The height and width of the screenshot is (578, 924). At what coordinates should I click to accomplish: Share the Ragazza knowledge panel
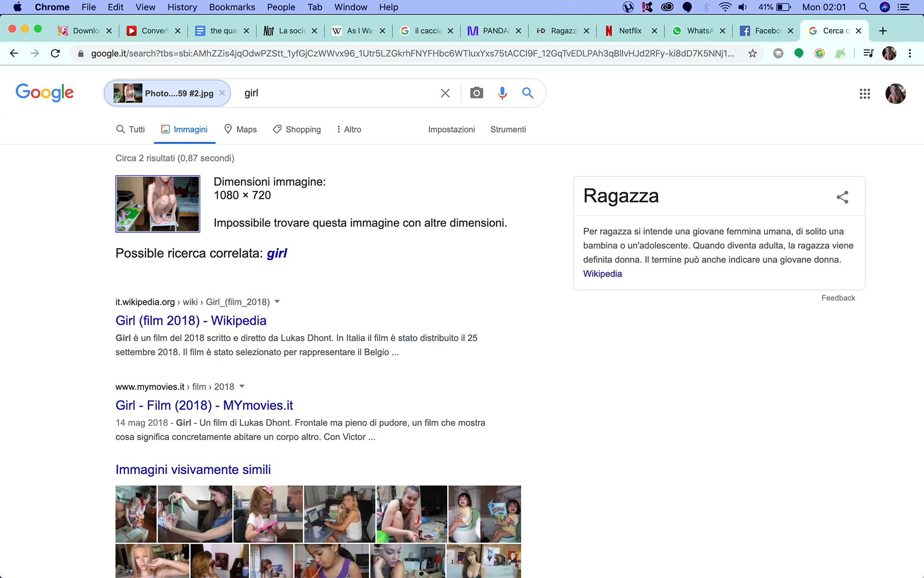tap(842, 197)
